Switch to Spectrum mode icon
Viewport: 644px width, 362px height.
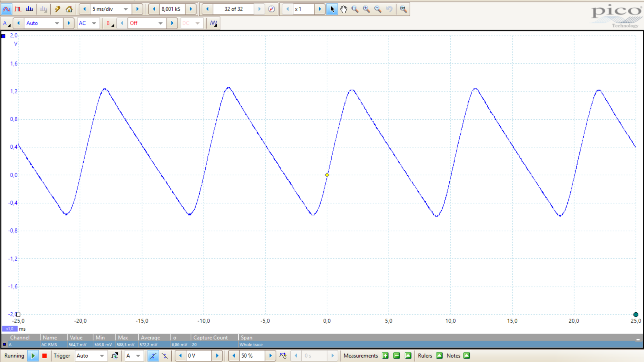30,9
